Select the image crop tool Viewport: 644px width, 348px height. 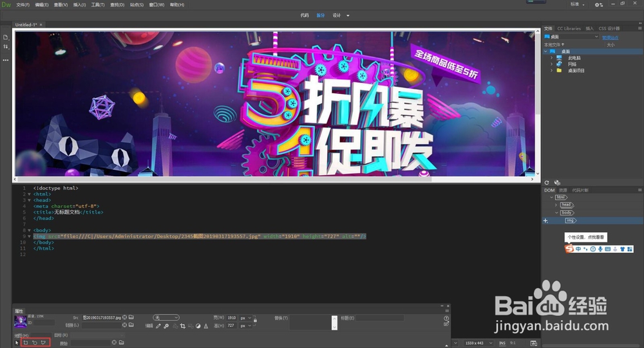183,326
